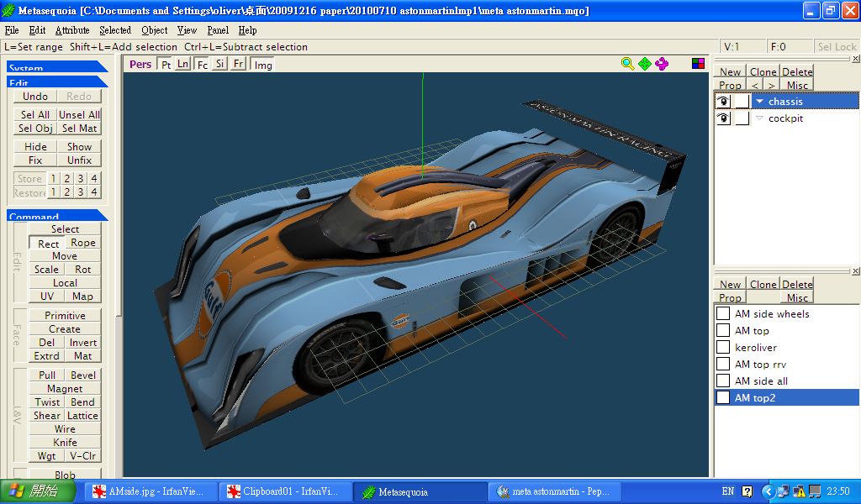Click the four-color viewport layout icon
Viewport: 861px width, 504px height.
[x=698, y=64]
